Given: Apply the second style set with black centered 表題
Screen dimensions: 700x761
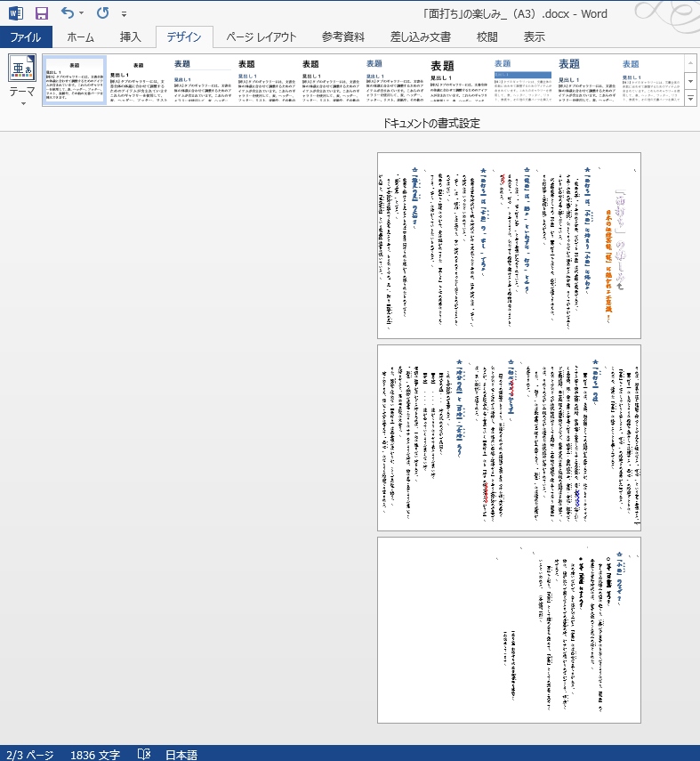Looking at the screenshot, I should pos(138,81).
